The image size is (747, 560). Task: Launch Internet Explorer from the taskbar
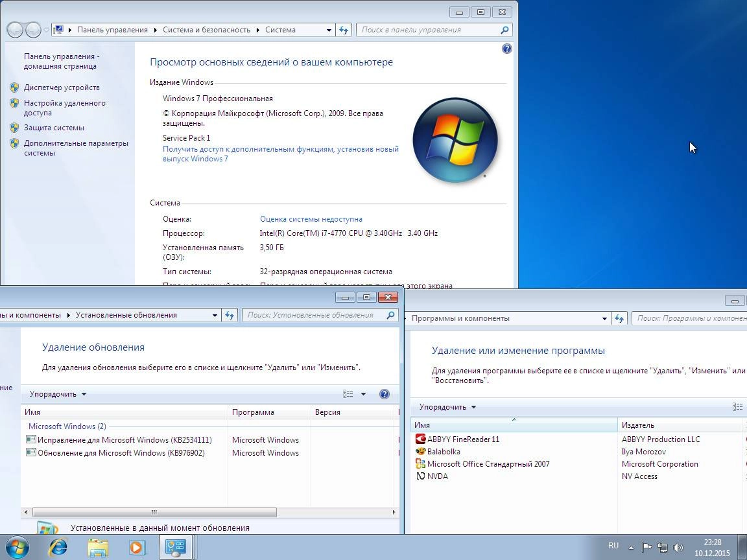point(58,548)
